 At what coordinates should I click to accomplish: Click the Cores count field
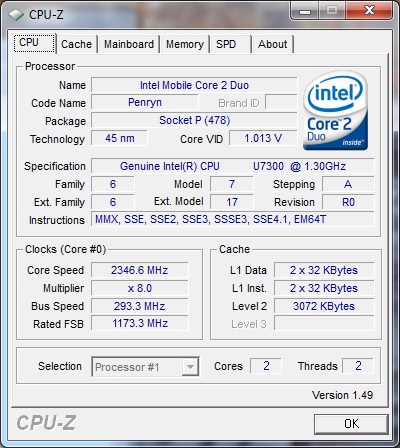[x=266, y=366]
